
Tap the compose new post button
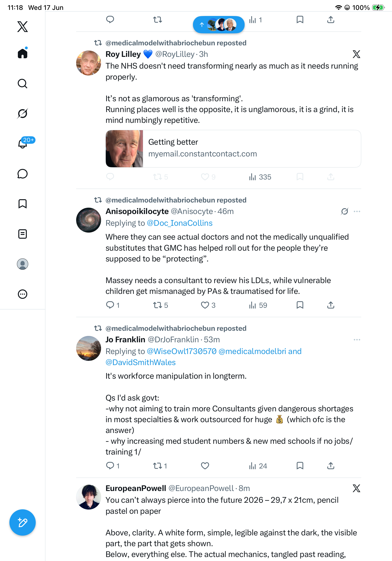[x=23, y=522]
